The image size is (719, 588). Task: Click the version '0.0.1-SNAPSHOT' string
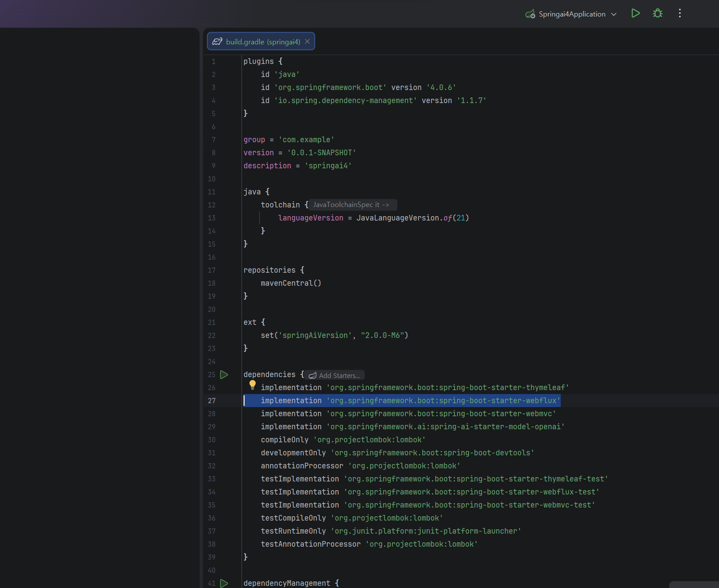(322, 153)
